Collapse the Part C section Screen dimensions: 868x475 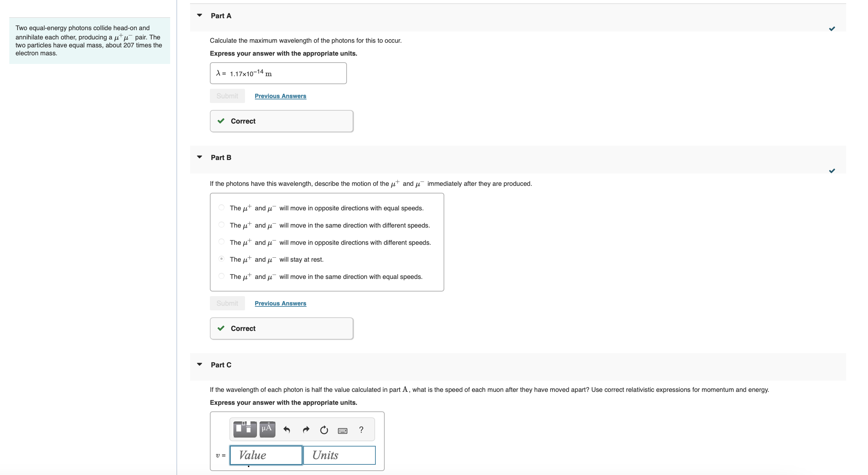tap(200, 364)
